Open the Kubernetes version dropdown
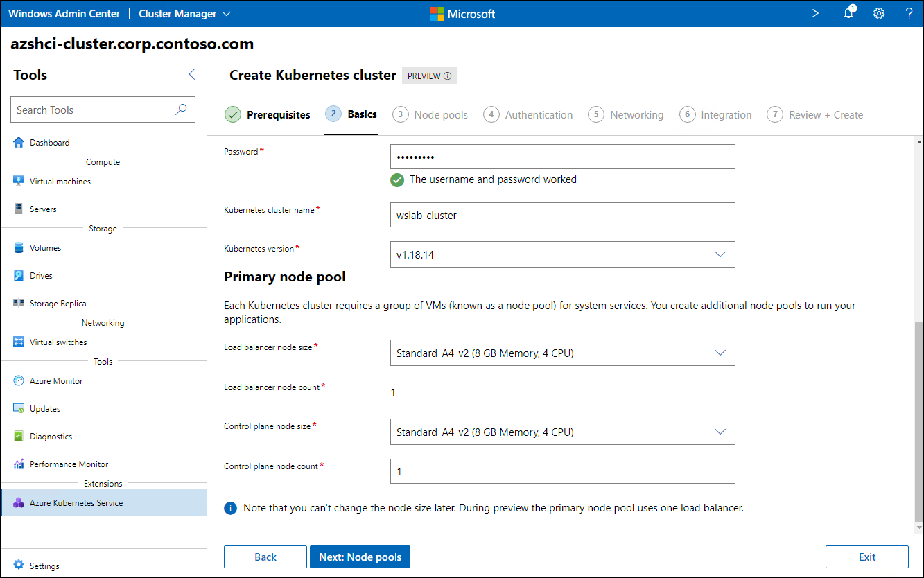Viewport: 924px width, 578px height. [720, 254]
